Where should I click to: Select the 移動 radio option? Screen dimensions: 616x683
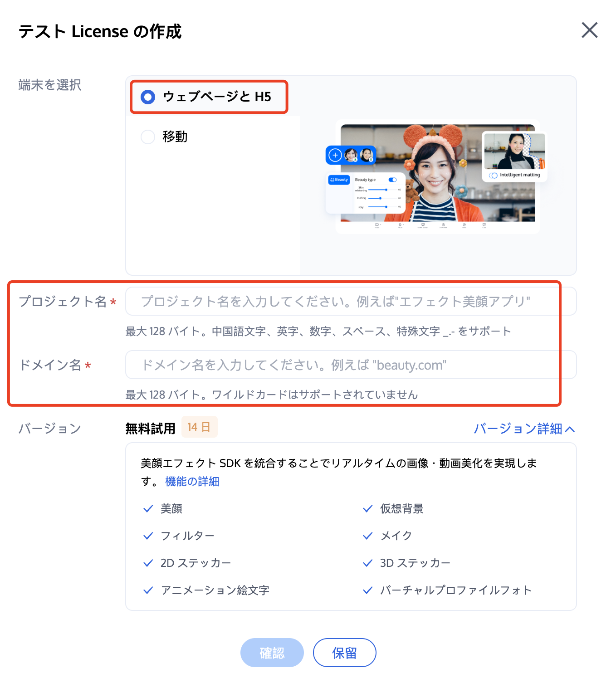coord(148,137)
